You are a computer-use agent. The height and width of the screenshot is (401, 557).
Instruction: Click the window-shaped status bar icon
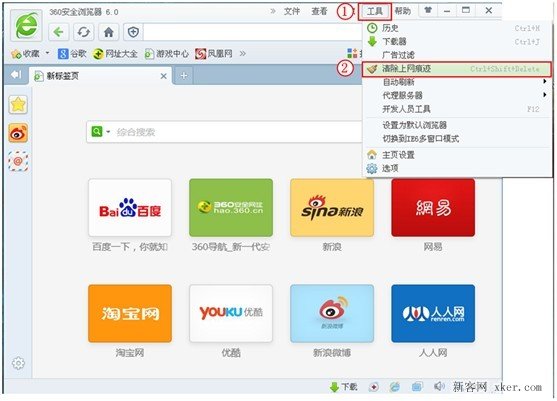click(x=417, y=386)
